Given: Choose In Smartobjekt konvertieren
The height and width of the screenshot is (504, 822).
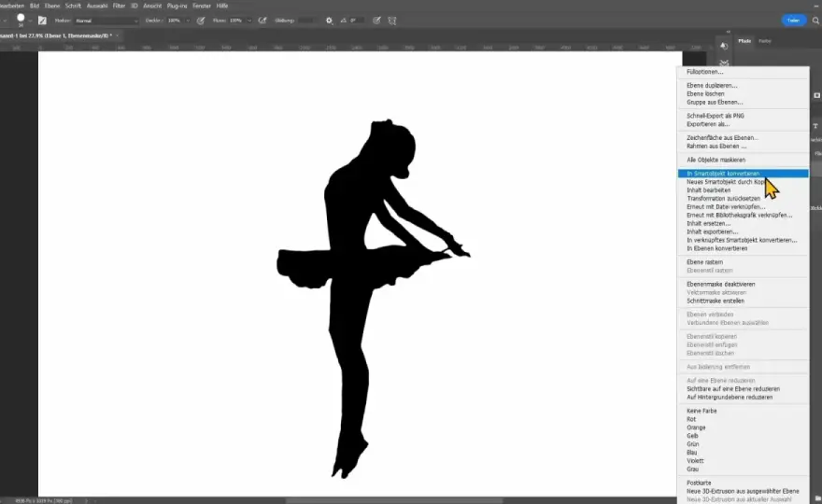Looking at the screenshot, I should [743, 174].
